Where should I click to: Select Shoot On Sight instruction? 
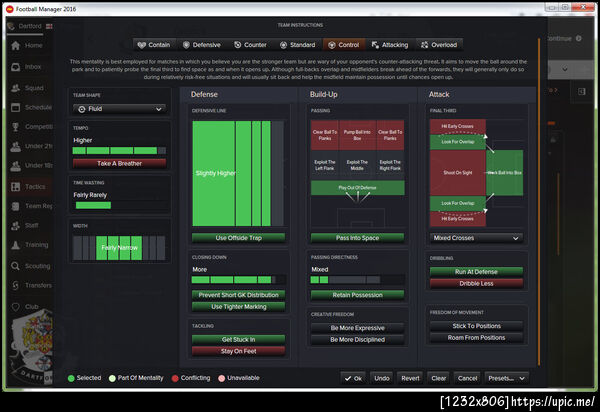coord(458,173)
